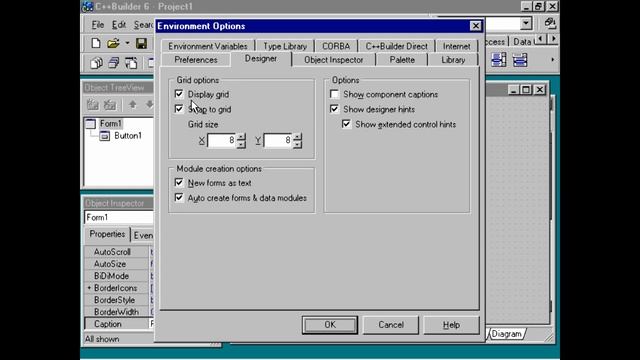Click the Open folder icon in toolbar
The image size is (640, 360).
coord(113,43)
